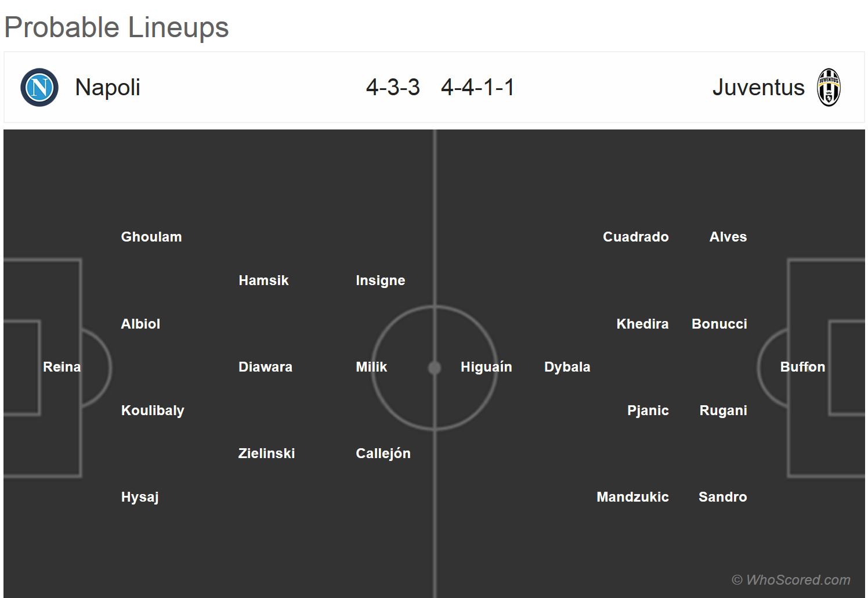Click on Higuaín player name
868x598 pixels.
(486, 367)
